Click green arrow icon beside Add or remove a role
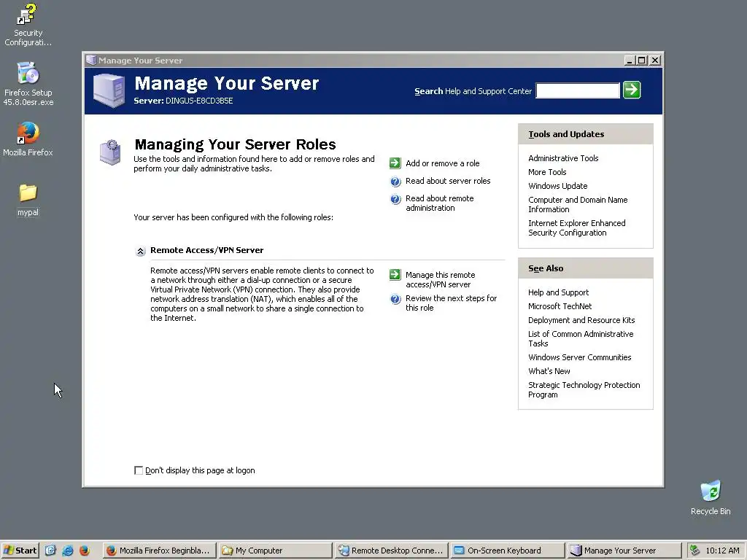This screenshot has width=747, height=560. pyautogui.click(x=395, y=163)
